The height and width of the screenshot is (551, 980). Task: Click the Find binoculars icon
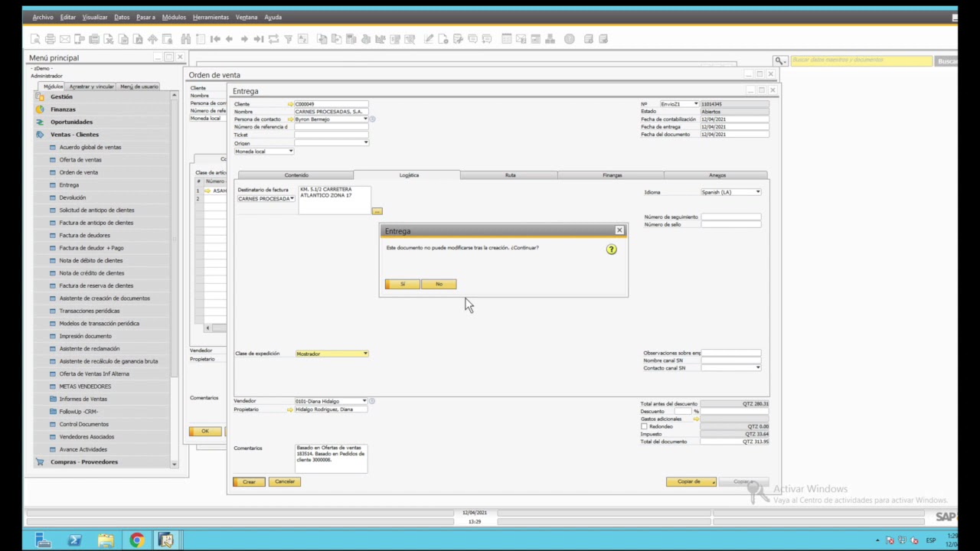(x=186, y=39)
